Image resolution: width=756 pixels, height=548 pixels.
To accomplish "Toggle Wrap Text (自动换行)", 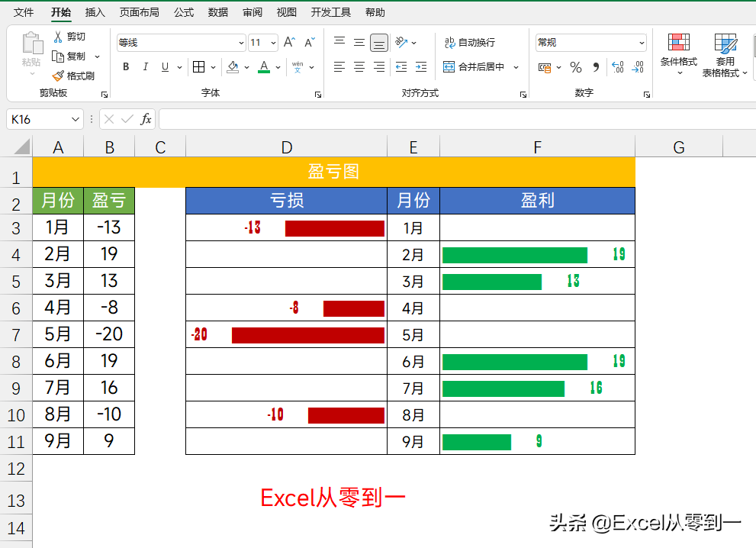I will (470, 43).
